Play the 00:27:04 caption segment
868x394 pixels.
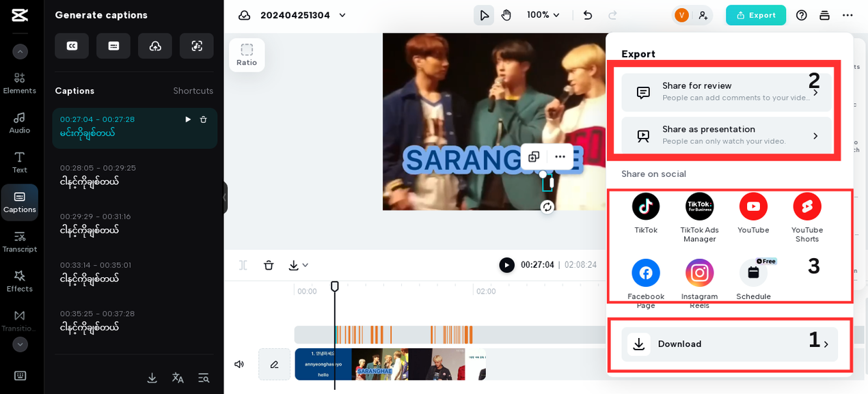(x=188, y=119)
